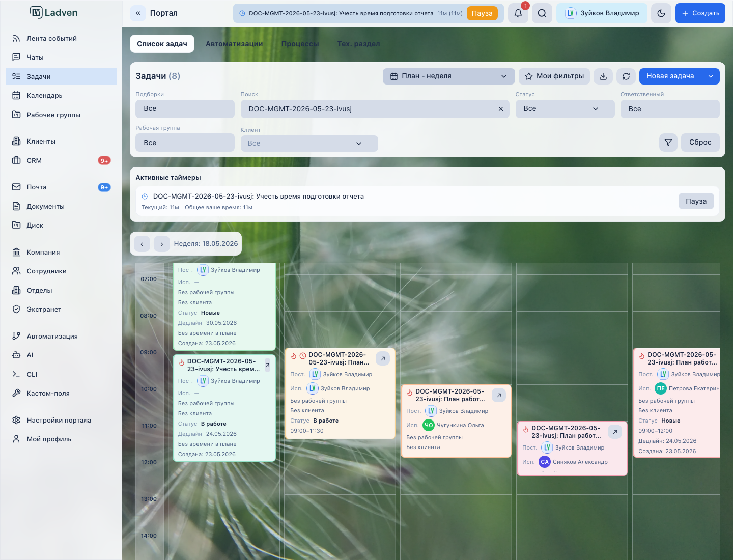
Task: Toggle dark mode moon icon
Action: (x=661, y=13)
